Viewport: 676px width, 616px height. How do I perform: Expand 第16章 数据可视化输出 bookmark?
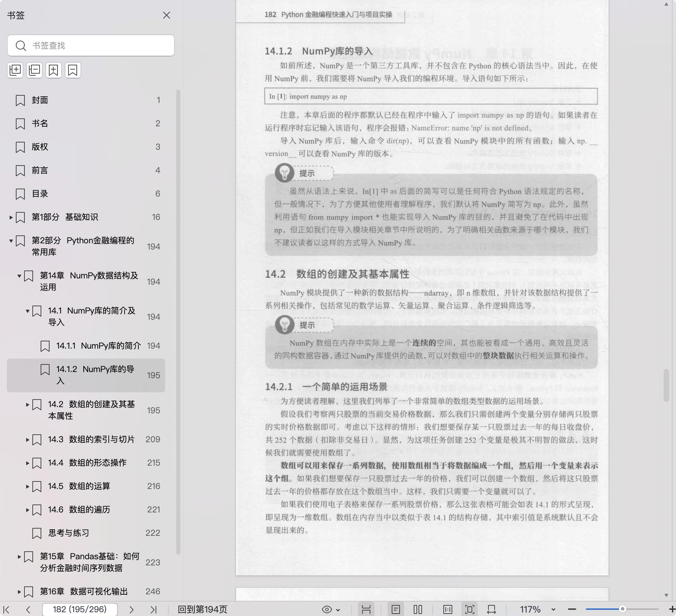click(x=19, y=592)
